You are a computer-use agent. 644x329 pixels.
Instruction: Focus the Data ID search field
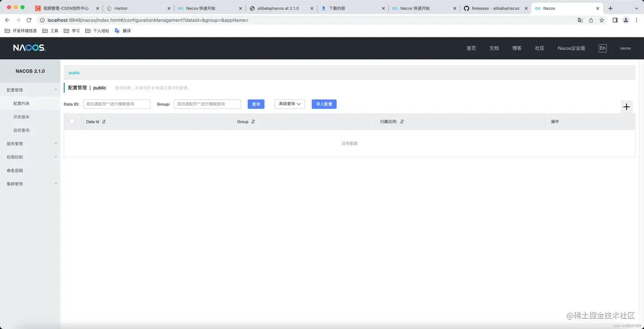[117, 104]
